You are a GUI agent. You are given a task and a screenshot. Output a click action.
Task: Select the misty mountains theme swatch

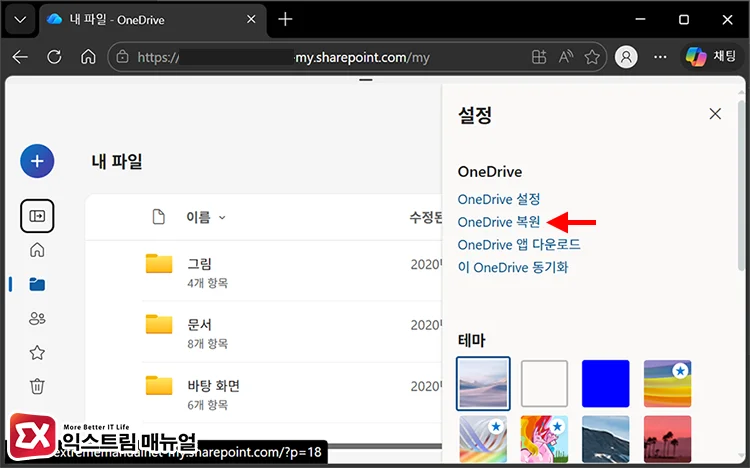(483, 383)
